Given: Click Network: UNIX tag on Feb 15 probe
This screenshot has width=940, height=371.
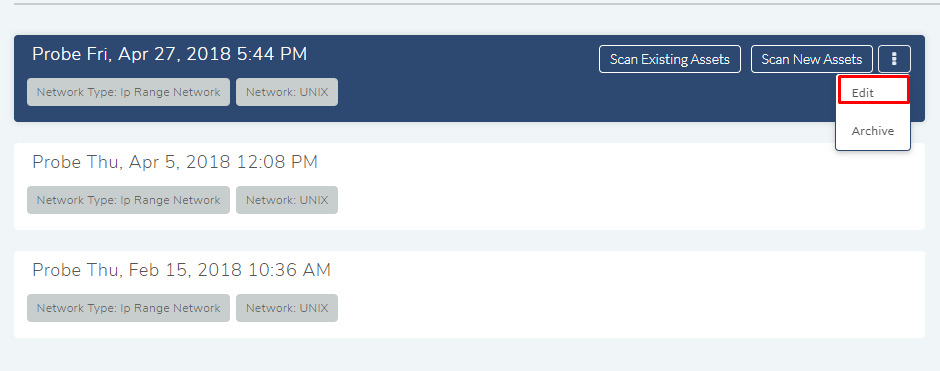Looking at the screenshot, I should coord(287,308).
